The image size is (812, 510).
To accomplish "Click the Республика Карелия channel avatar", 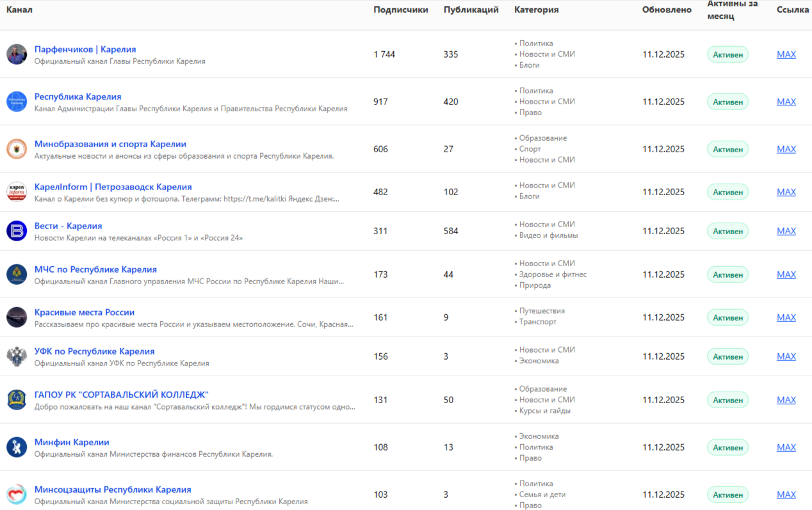I will tap(17, 102).
